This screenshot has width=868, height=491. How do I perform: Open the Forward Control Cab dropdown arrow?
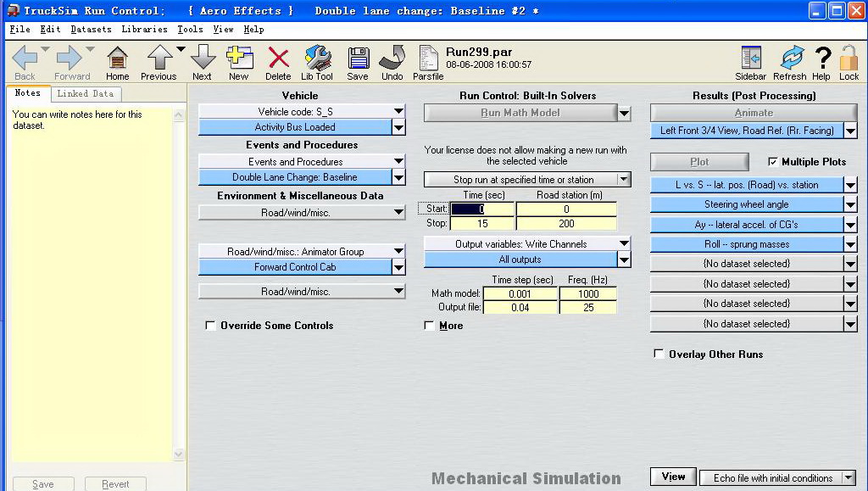(398, 267)
